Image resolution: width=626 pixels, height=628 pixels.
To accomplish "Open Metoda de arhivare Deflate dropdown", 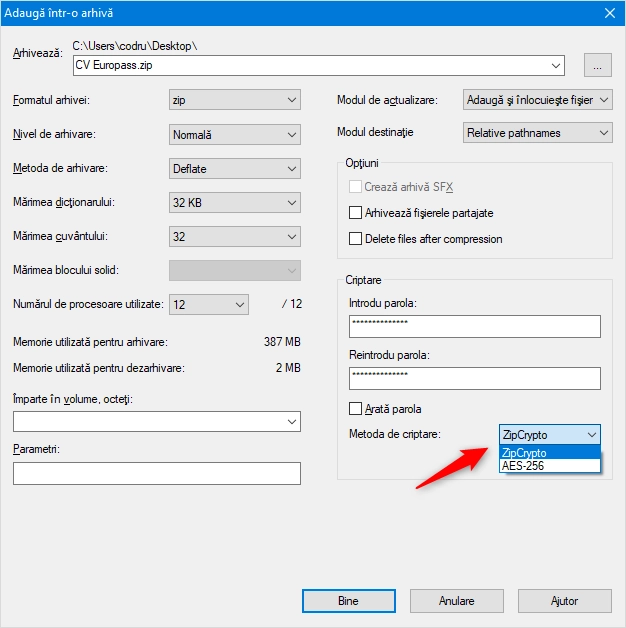I will pos(235,169).
